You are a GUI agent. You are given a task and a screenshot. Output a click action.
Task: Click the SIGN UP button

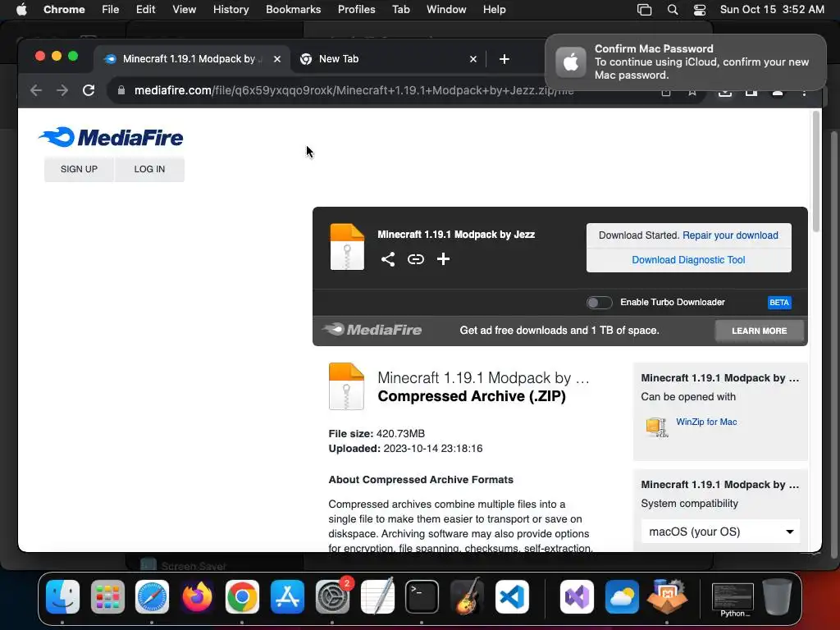tap(80, 169)
